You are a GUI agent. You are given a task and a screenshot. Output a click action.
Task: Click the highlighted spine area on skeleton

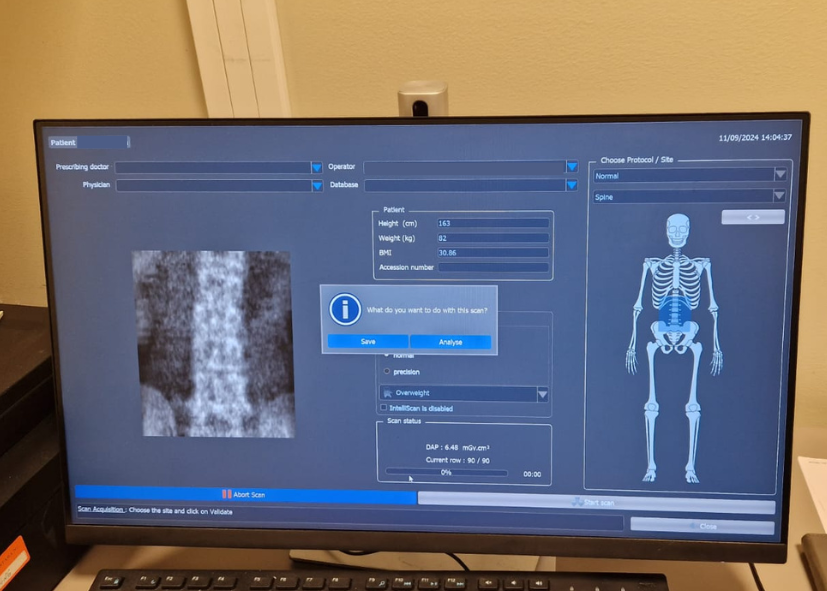click(674, 312)
